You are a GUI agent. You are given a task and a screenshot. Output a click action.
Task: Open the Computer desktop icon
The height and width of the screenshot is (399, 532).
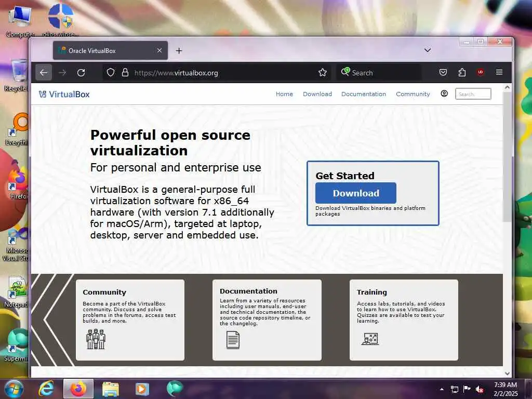coord(20,21)
